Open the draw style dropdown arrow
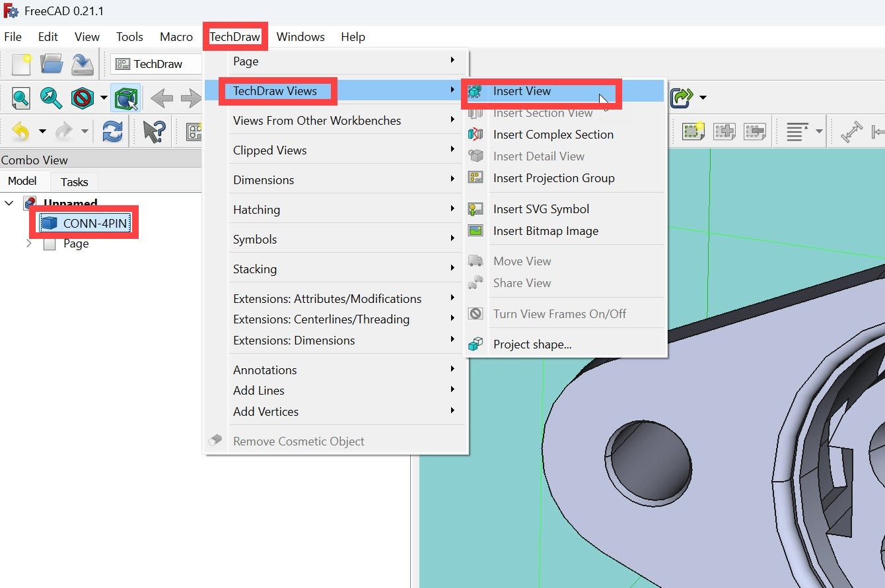The image size is (885, 588). [104, 99]
